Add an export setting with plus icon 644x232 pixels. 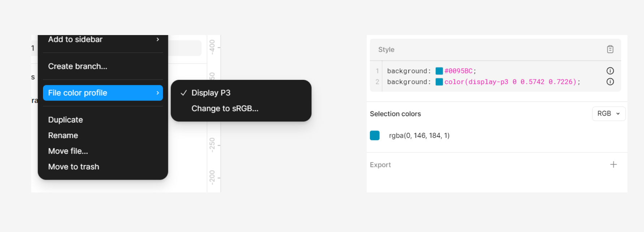pyautogui.click(x=613, y=165)
